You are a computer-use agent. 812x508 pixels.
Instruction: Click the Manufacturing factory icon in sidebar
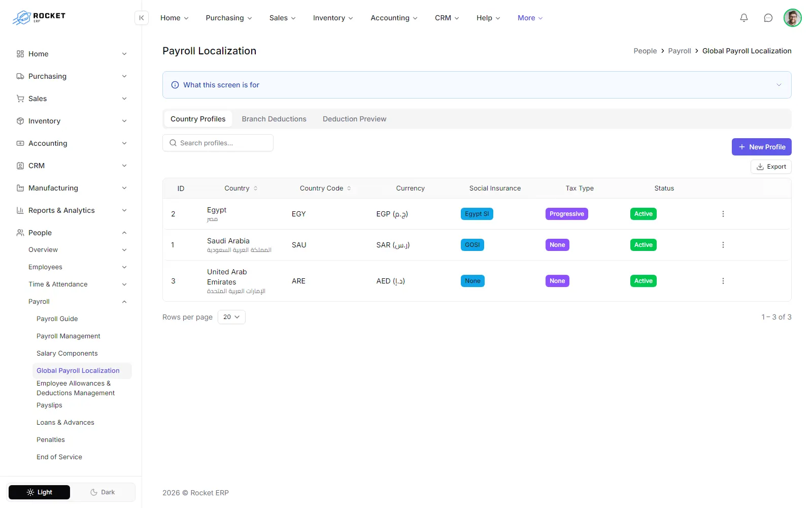click(20, 188)
